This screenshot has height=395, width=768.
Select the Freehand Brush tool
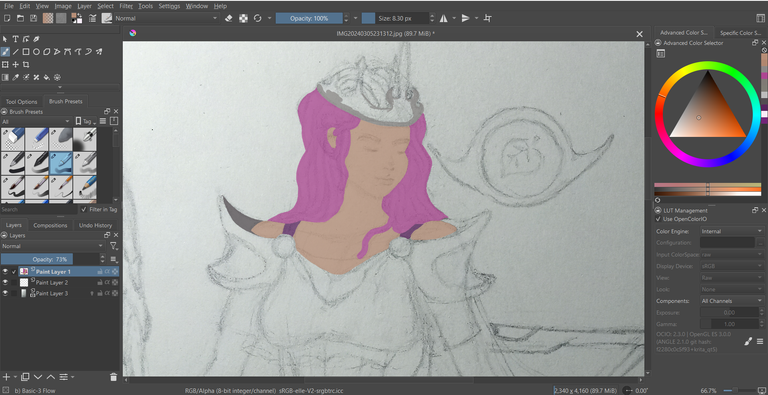pos(5,51)
